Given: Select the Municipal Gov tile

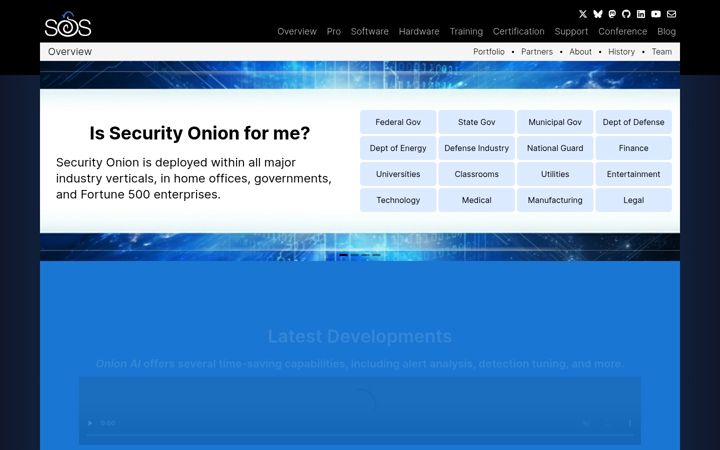Looking at the screenshot, I should [x=555, y=122].
